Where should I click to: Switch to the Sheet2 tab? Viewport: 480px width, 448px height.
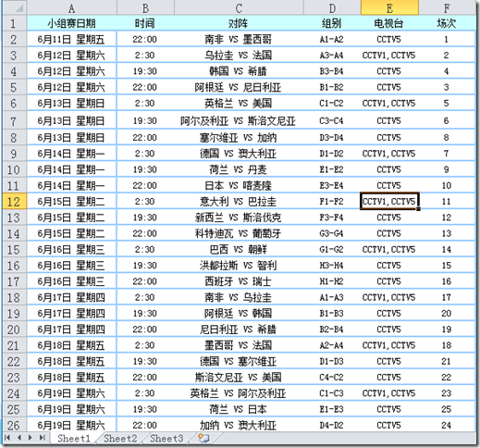tap(120, 439)
